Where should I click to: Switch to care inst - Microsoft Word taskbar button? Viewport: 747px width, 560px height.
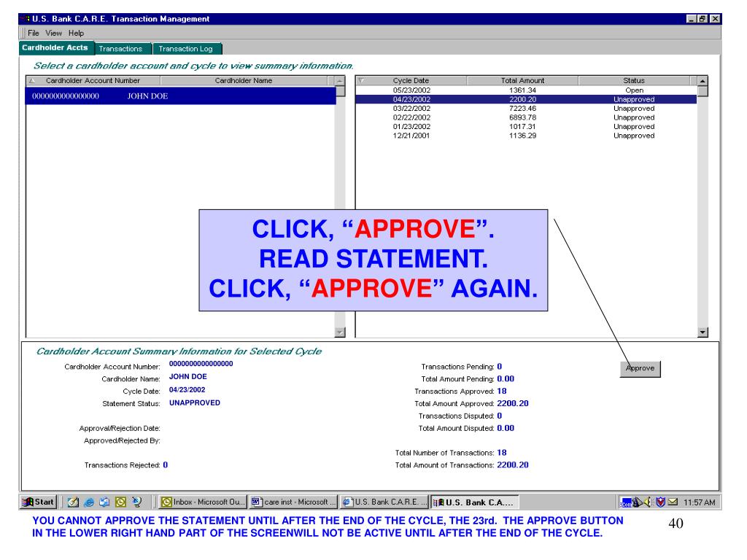pyautogui.click(x=293, y=502)
